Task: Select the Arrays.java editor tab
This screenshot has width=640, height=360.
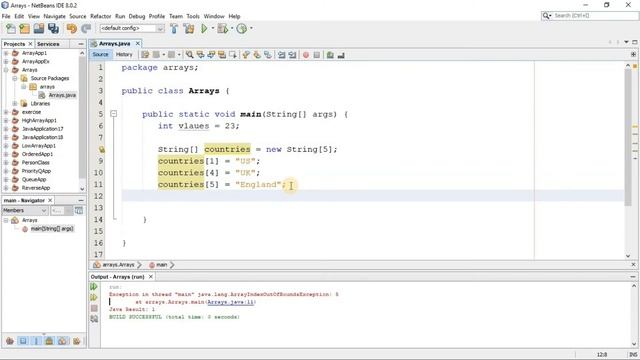Action: [115, 43]
